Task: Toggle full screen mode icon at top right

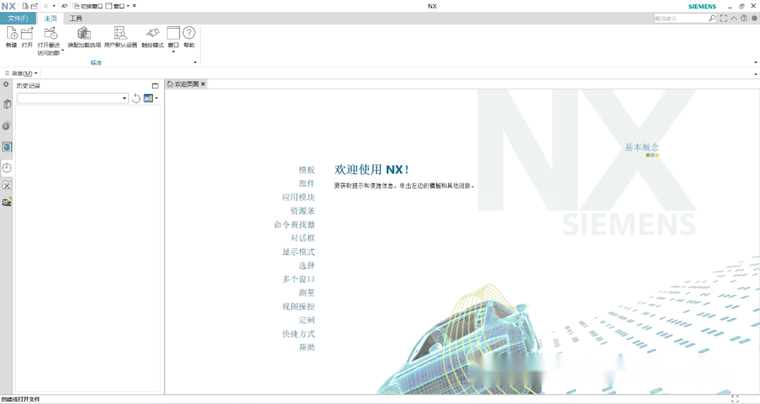Action: [x=723, y=18]
